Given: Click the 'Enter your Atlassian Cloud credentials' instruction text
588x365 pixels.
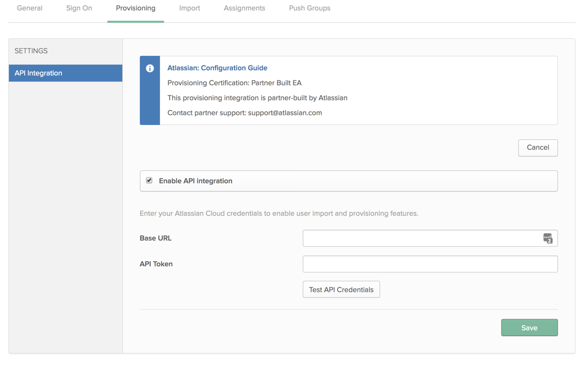Looking at the screenshot, I should click(279, 213).
